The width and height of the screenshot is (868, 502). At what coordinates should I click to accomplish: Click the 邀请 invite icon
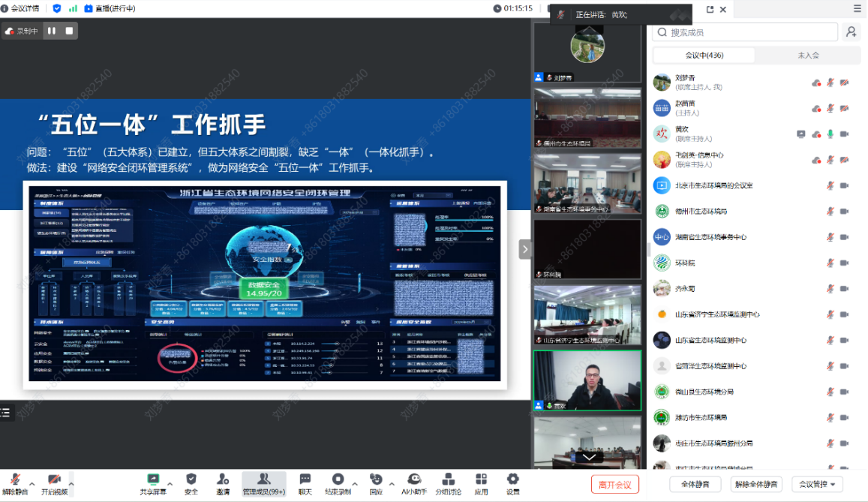point(223,479)
